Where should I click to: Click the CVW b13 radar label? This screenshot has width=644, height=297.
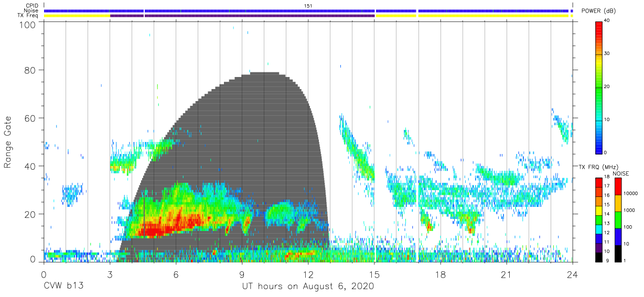click(63, 287)
